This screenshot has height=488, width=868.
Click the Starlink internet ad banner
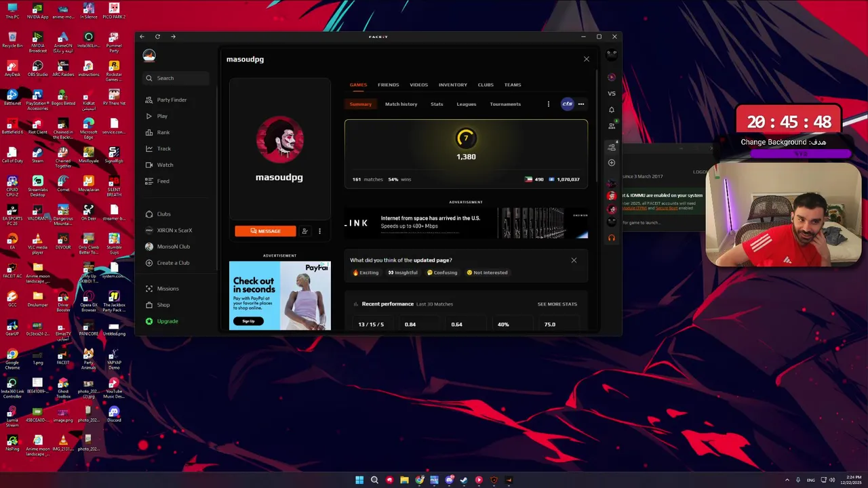click(x=466, y=222)
